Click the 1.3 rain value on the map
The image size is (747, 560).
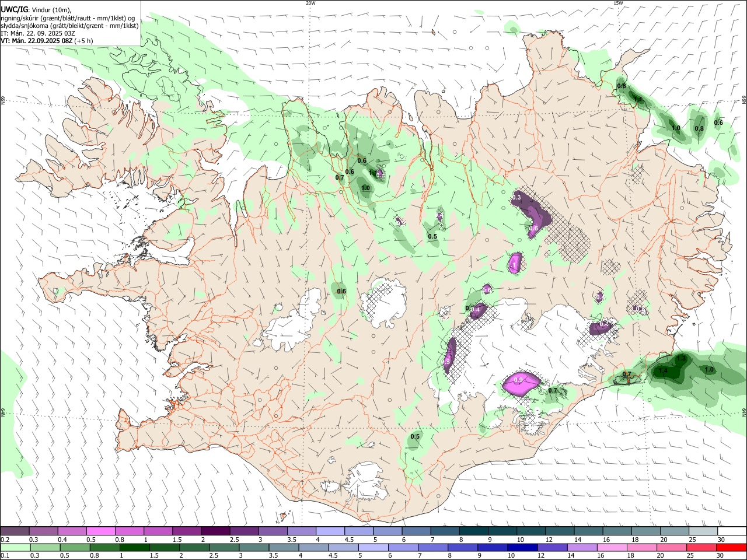point(681,359)
